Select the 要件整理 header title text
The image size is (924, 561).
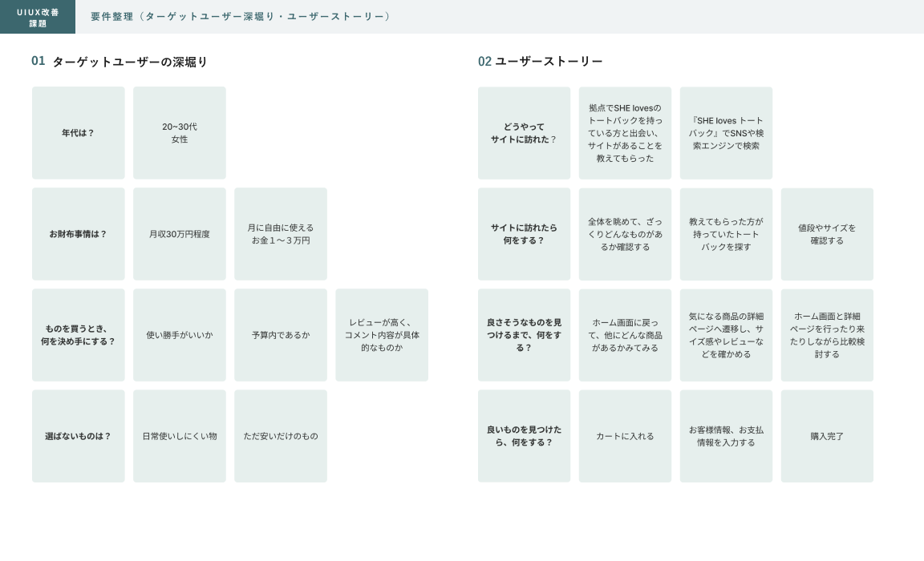(x=240, y=17)
